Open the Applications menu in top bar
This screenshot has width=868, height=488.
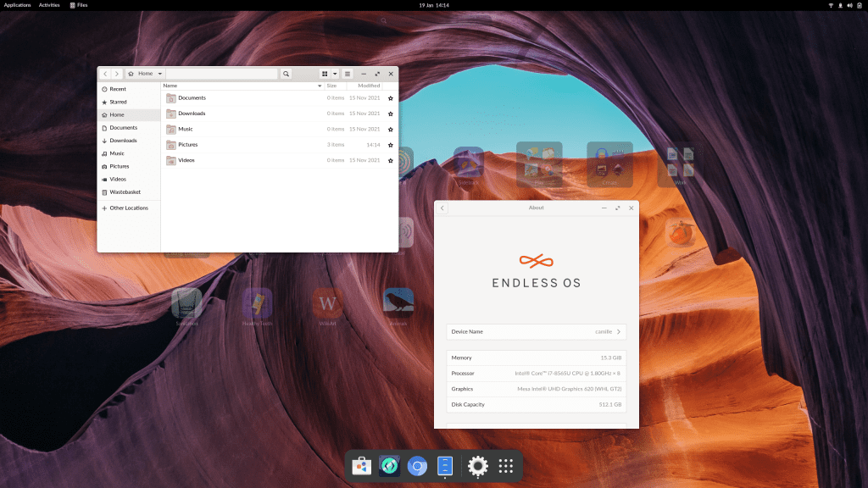[17, 5]
